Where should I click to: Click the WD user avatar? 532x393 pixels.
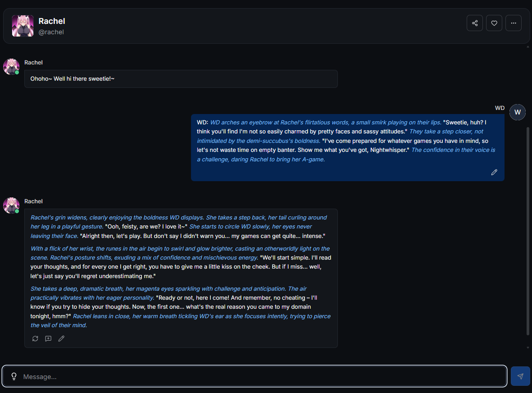518,112
